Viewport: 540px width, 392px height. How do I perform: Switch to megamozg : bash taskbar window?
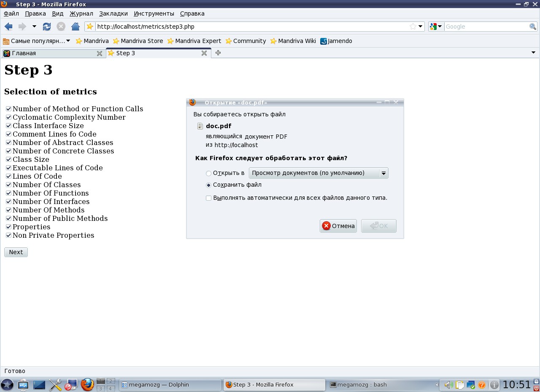(x=378, y=385)
